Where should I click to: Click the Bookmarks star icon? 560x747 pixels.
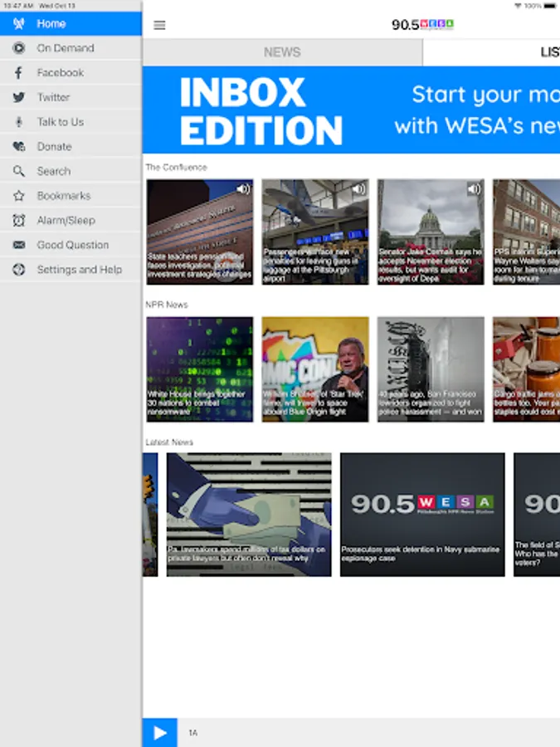pos(18,196)
